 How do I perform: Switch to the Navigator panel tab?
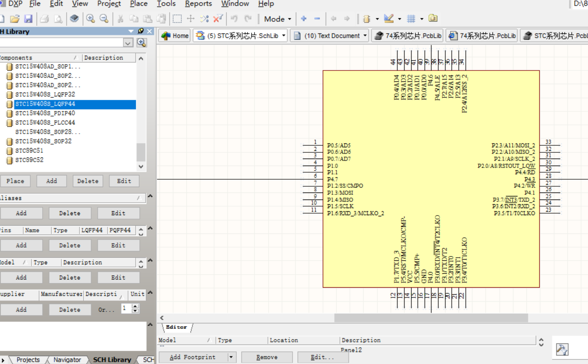[x=67, y=360]
